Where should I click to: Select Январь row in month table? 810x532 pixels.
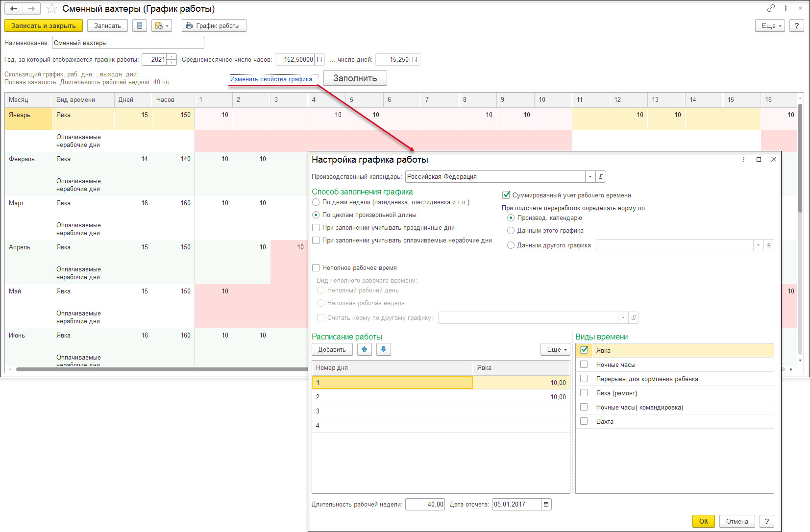pos(28,119)
